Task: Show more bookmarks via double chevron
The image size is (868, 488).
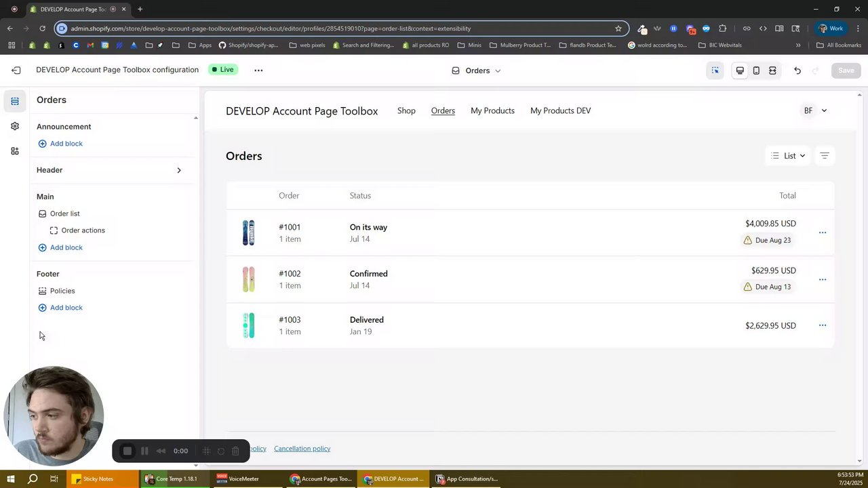Action: pos(798,45)
